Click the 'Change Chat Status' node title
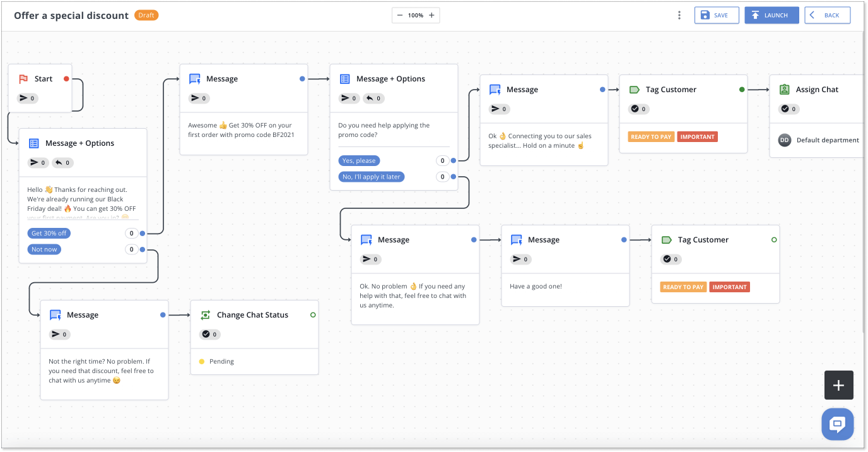868x452 pixels. click(x=252, y=315)
